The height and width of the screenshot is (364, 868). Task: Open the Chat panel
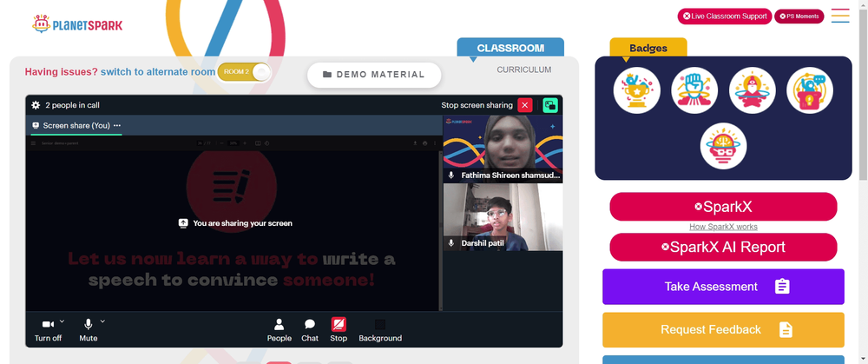(310, 330)
